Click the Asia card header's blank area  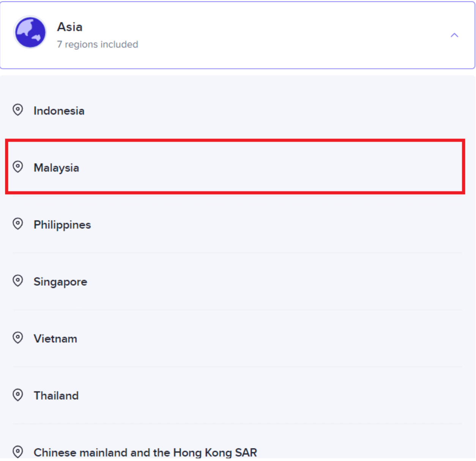click(x=285, y=35)
